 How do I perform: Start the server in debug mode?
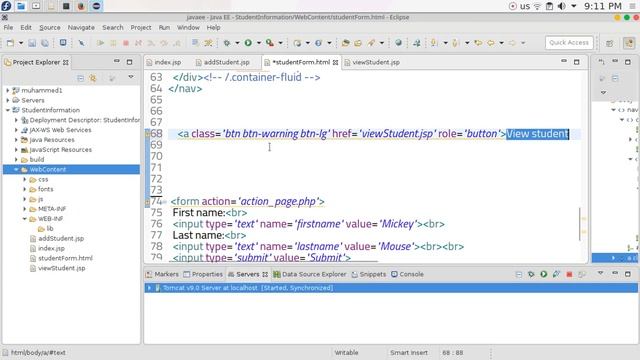point(531,274)
